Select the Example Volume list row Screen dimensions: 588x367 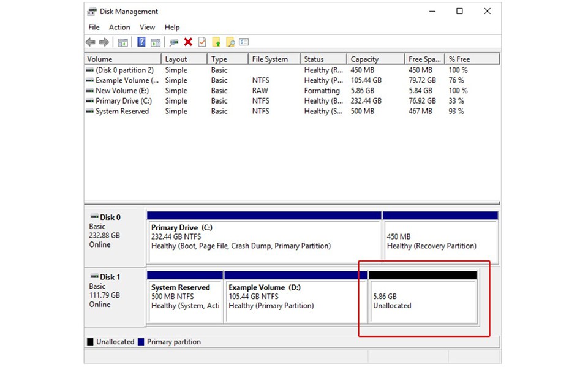[x=292, y=80]
